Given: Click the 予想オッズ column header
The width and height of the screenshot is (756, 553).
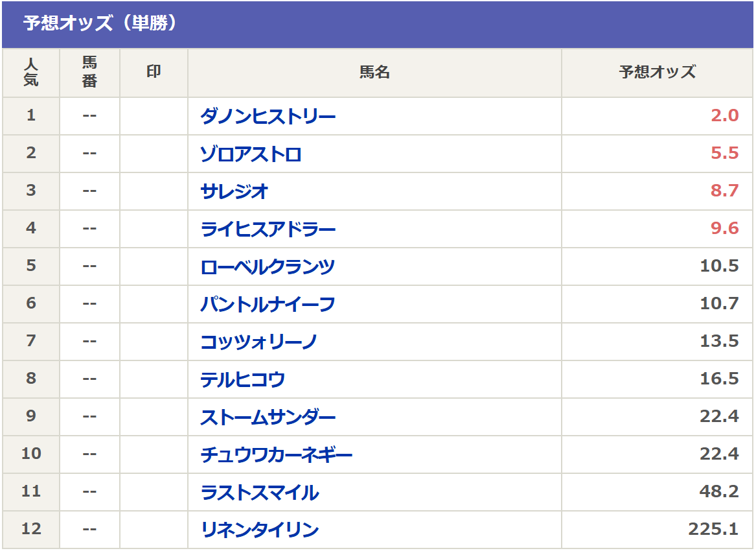Looking at the screenshot, I should [657, 73].
